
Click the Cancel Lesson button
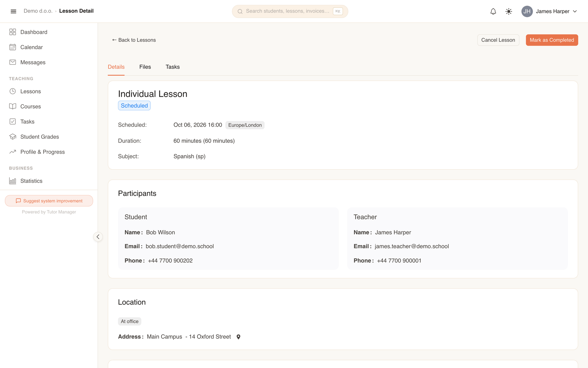tap(498, 40)
